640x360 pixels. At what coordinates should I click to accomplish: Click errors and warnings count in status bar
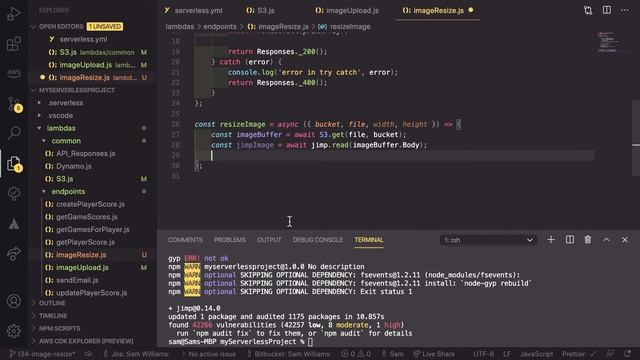click(x=356, y=354)
